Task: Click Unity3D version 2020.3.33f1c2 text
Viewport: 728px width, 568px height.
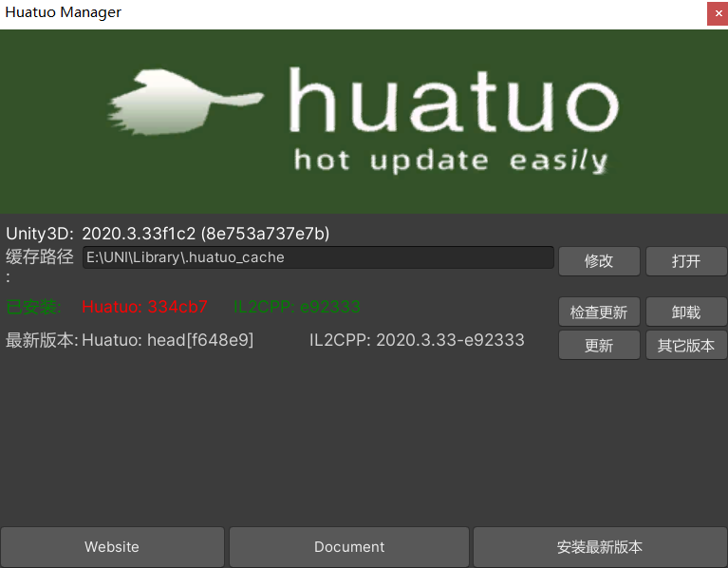Action: click(206, 233)
